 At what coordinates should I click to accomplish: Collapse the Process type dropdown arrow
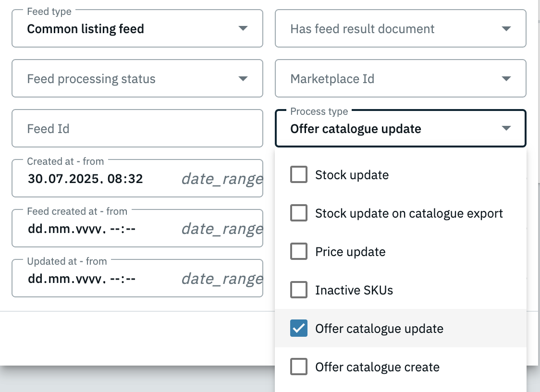tap(506, 129)
